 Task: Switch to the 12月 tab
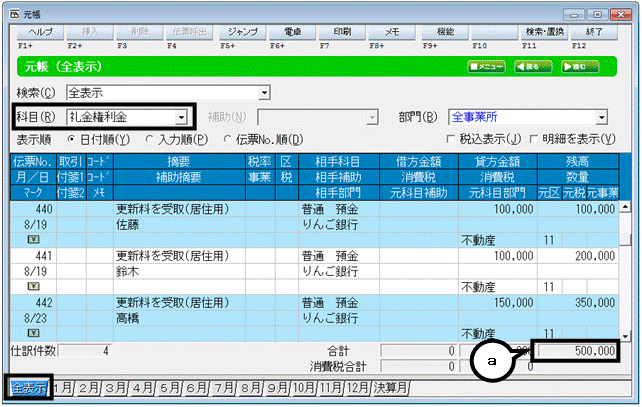click(x=358, y=387)
